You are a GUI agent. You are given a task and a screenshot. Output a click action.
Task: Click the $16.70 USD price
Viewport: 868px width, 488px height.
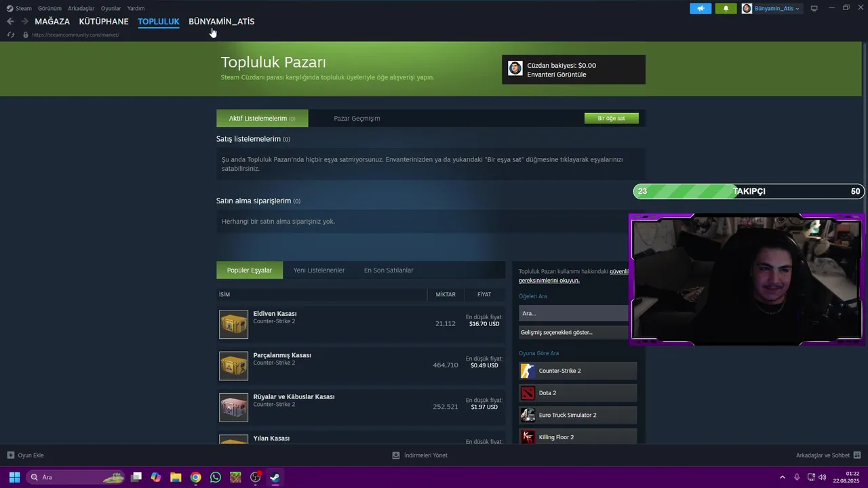tap(484, 324)
